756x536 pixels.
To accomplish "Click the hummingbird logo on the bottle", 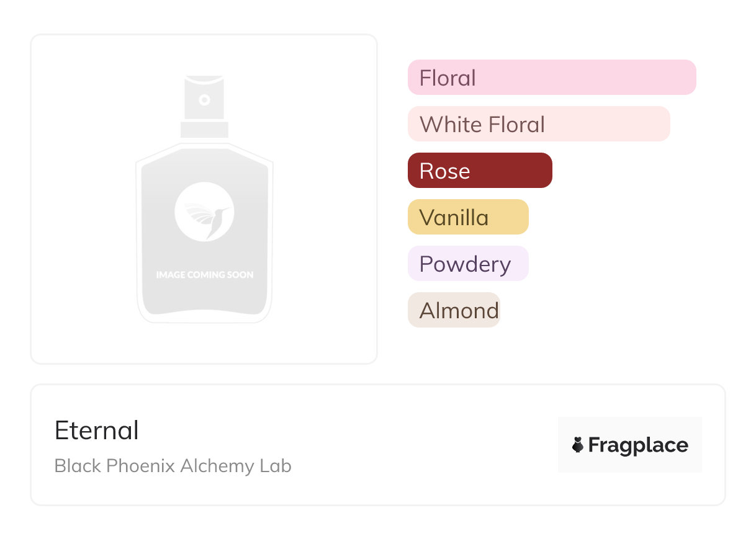I will coord(204,212).
